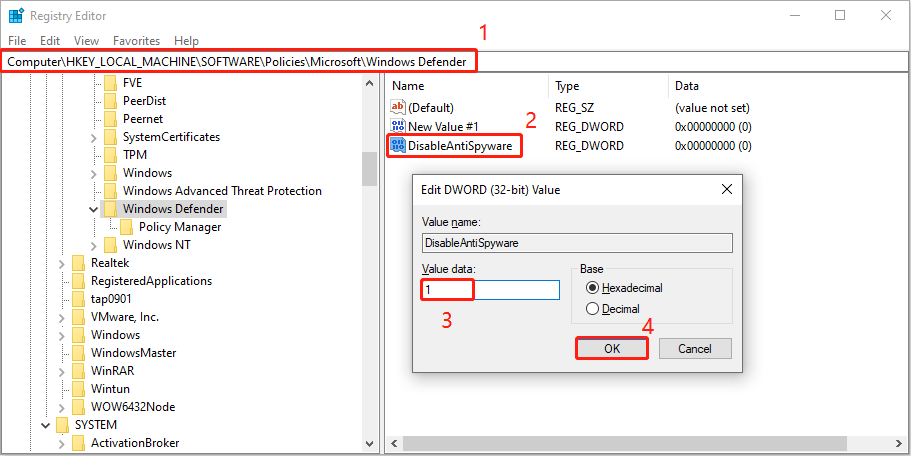911x456 pixels.
Task: Click the ActivationBroker folder icon
Action: pos(78,443)
